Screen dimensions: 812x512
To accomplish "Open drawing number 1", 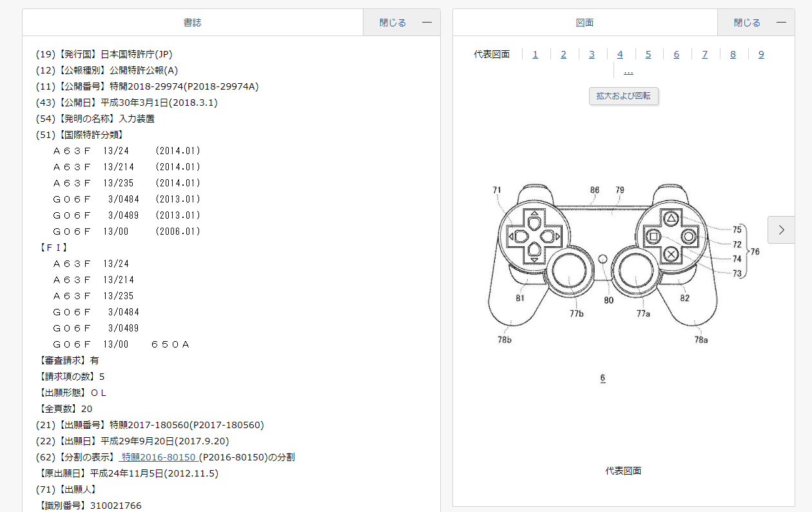I will pos(535,54).
